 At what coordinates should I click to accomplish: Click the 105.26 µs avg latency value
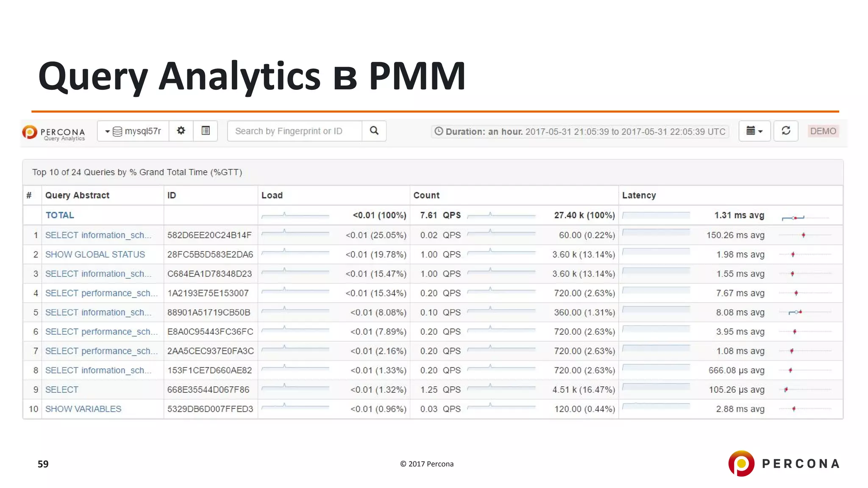tap(737, 390)
